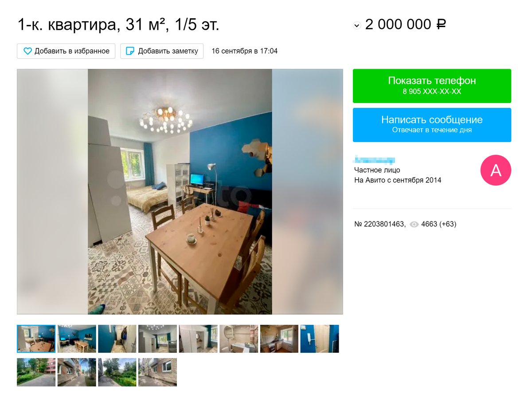Add listing to favorites with Добавить в избранное
532x411 pixels.
tap(66, 51)
